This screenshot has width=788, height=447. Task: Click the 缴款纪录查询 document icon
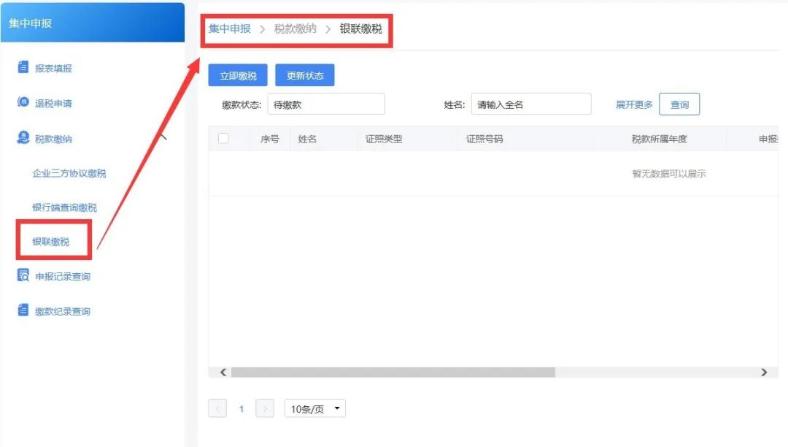[23, 310]
